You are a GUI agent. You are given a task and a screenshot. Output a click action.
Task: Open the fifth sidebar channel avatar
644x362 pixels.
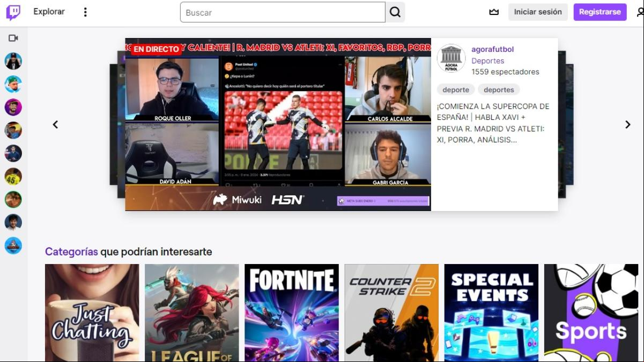tap(13, 153)
